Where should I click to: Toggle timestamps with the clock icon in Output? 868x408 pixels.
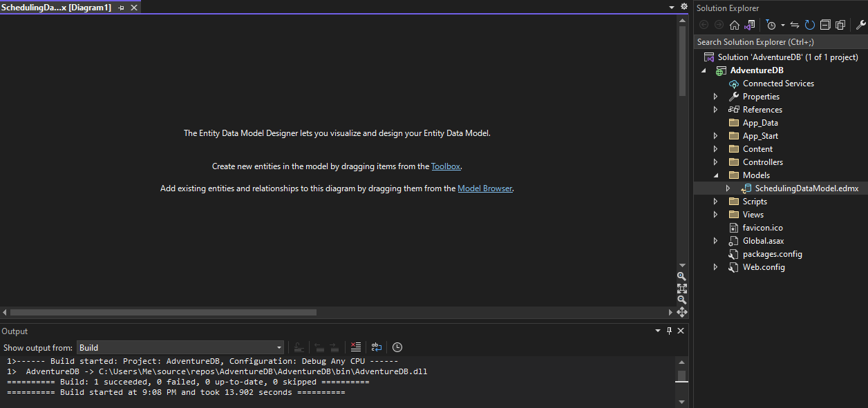(397, 347)
